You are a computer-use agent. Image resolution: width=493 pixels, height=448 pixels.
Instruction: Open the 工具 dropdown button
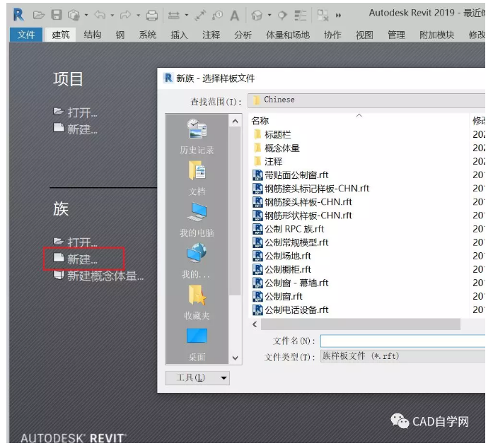tap(197, 378)
